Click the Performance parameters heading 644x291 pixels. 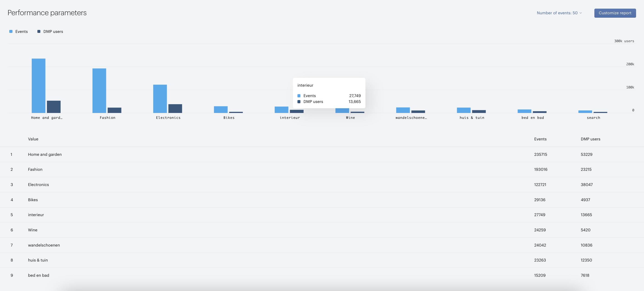click(47, 13)
